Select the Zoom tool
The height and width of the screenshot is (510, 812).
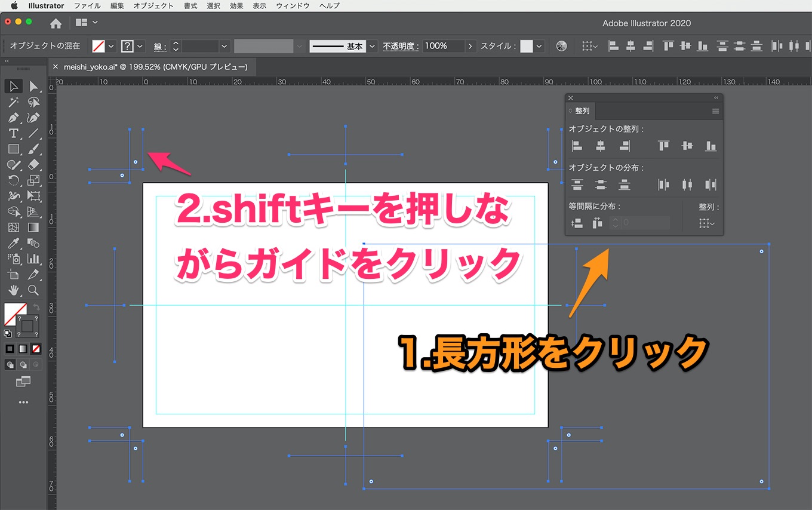click(x=33, y=290)
